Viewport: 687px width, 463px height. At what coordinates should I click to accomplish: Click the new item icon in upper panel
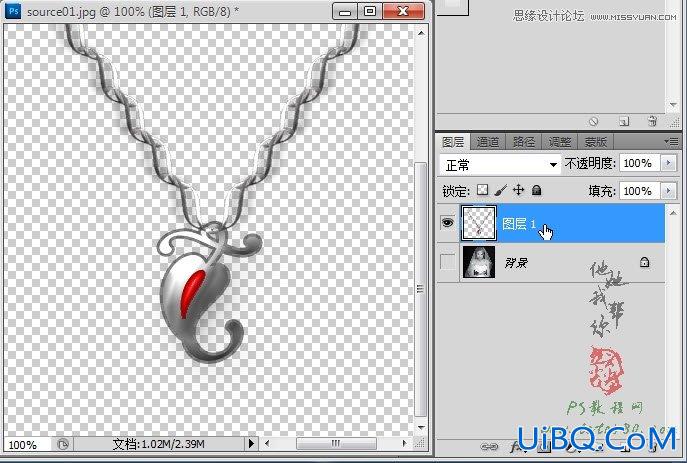point(624,121)
